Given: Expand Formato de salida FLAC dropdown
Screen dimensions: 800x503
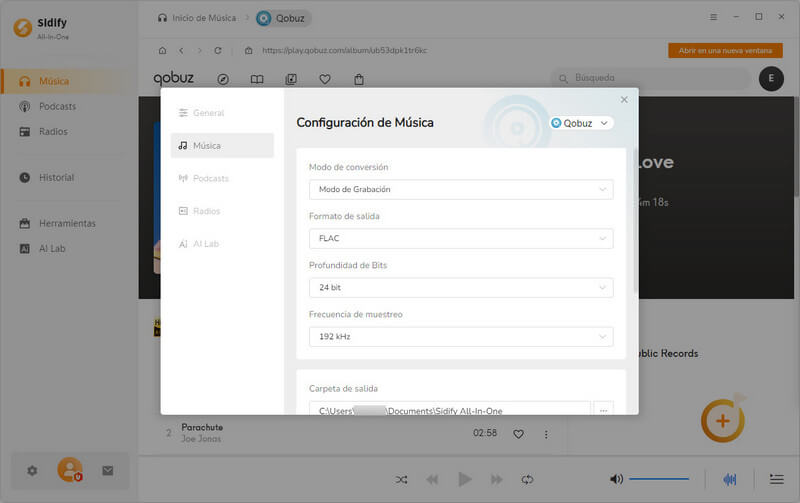Looking at the screenshot, I should [461, 238].
